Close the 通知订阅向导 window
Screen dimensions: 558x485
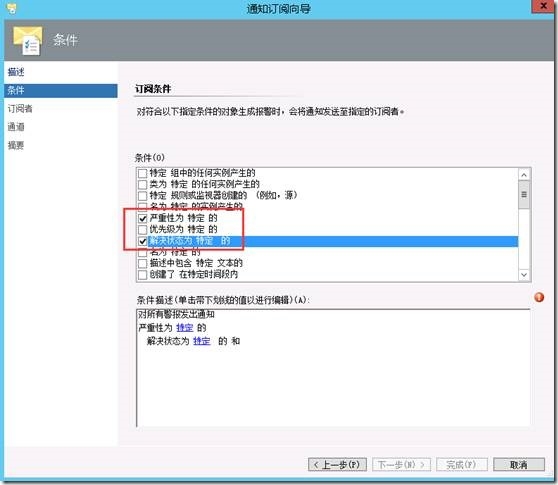pos(543,6)
